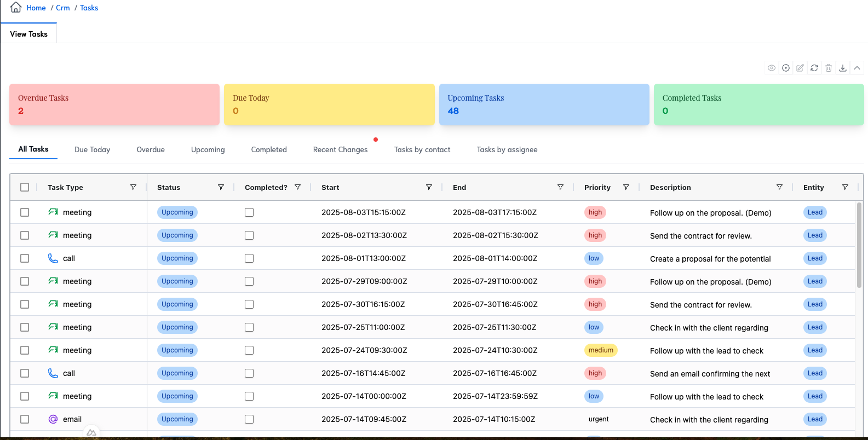The image size is (868, 440).
Task: Click the end time 2025-07-14T23:59:59Z cell
Action: click(x=495, y=396)
